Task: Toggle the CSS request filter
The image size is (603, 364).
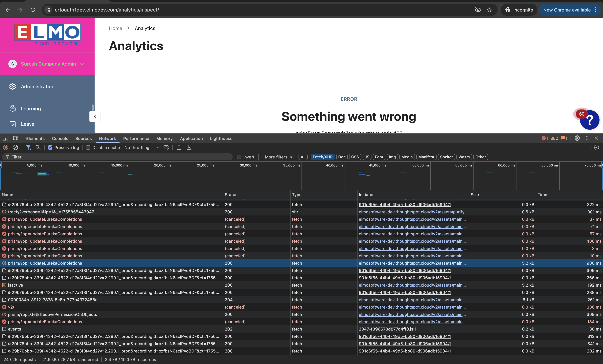Action: pyautogui.click(x=355, y=157)
